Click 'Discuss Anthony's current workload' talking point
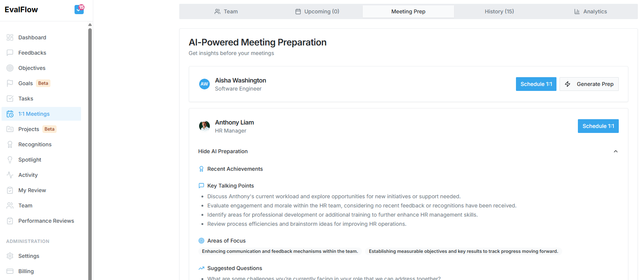The height and width of the screenshot is (280, 644). pos(334,196)
